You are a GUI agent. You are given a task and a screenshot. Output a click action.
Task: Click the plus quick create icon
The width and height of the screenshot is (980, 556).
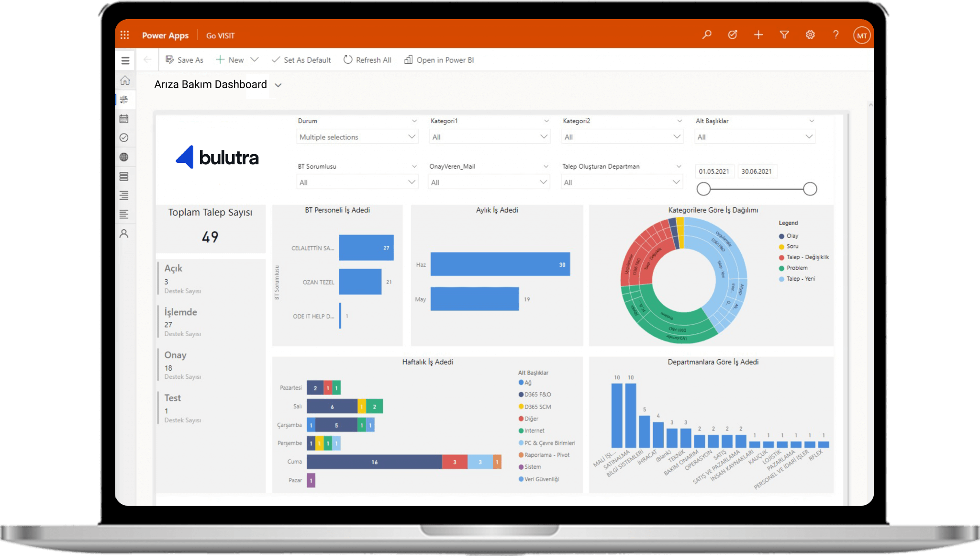758,34
